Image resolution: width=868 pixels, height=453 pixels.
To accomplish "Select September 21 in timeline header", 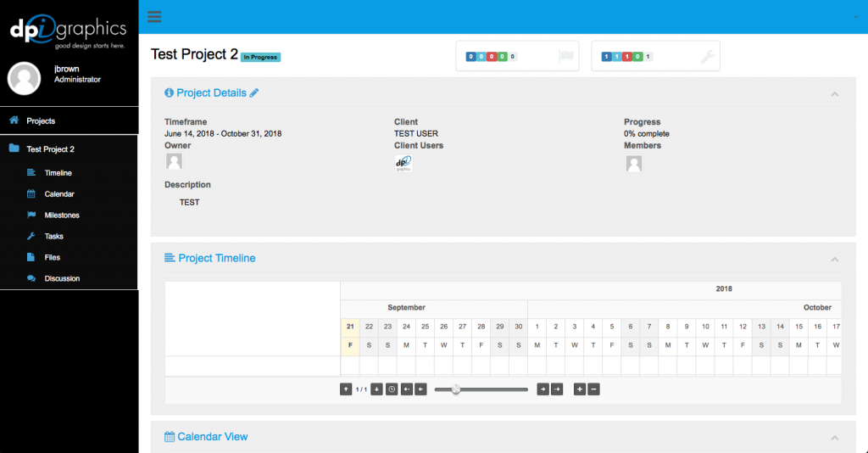I will (350, 327).
